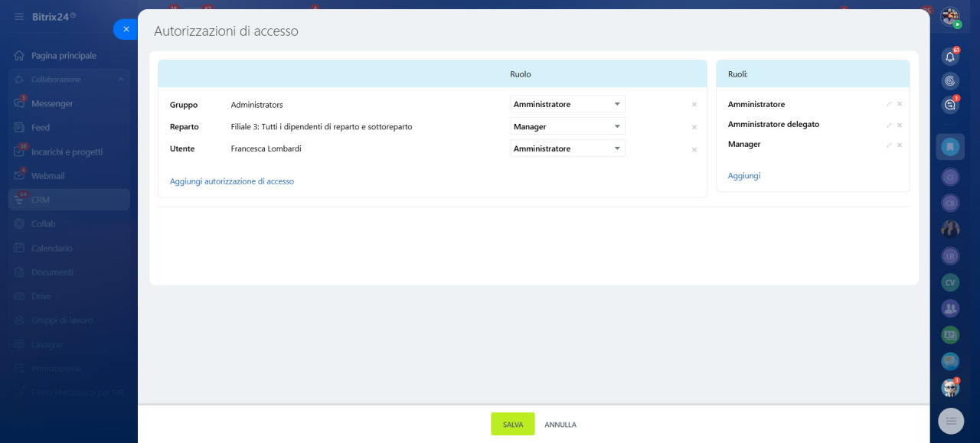
Task: Collapse the Collaborazione sidebar section
Action: pos(120,80)
